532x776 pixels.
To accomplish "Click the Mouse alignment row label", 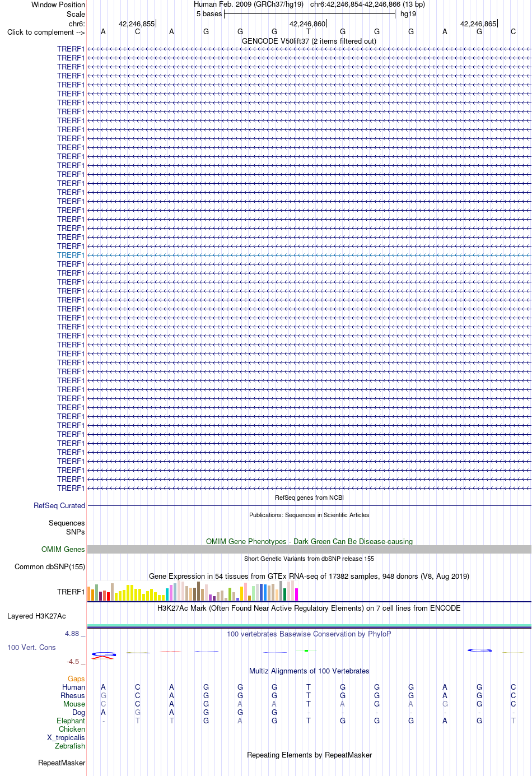I will pos(74,704).
